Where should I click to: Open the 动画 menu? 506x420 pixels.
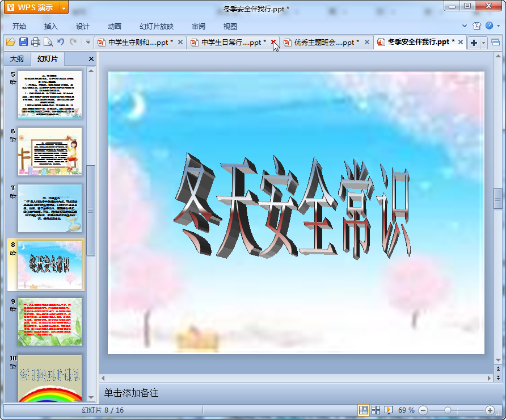tap(115, 27)
